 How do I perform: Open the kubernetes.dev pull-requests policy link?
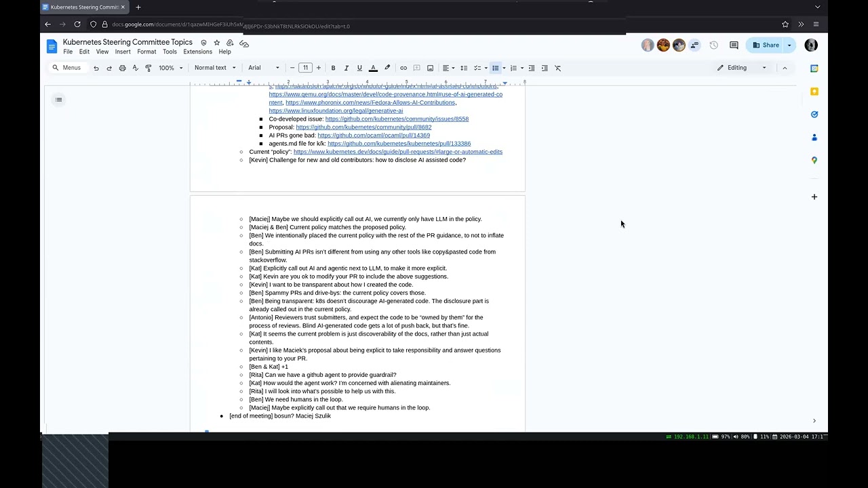click(398, 152)
